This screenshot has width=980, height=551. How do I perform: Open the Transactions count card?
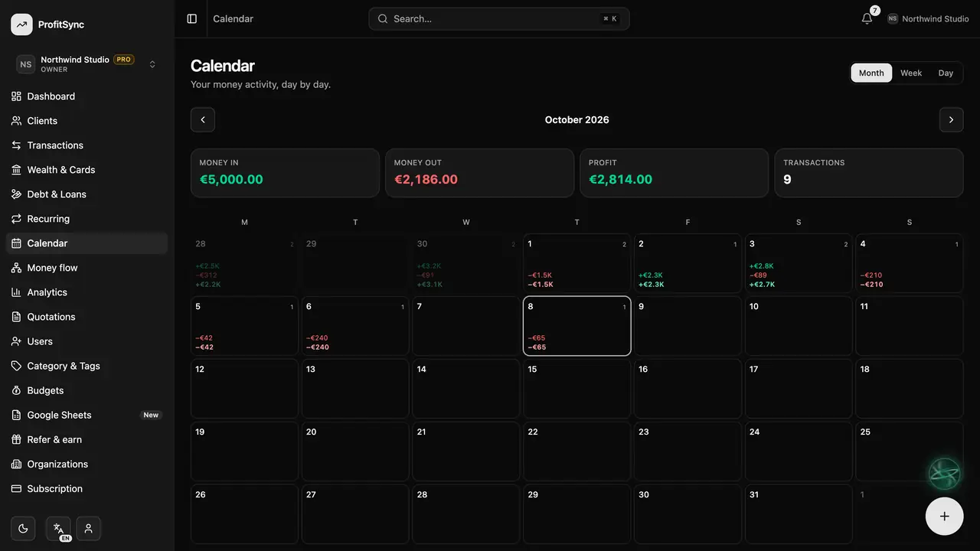click(x=869, y=173)
